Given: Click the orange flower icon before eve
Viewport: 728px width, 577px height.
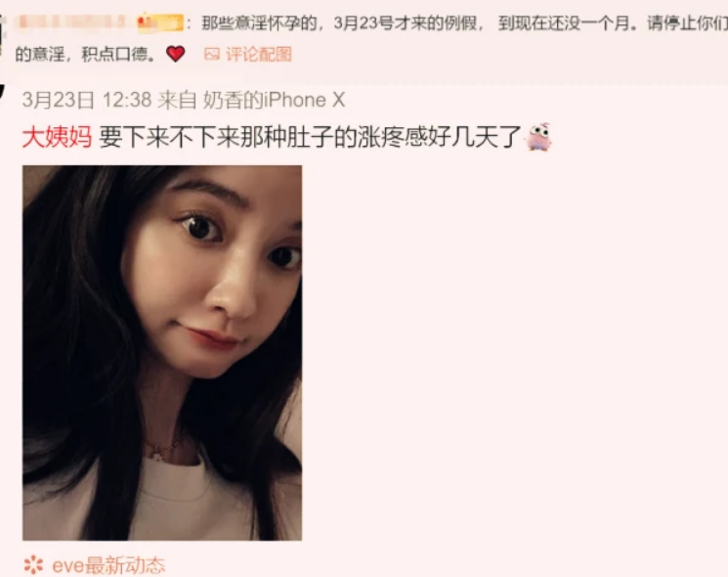Looking at the screenshot, I should point(33,565).
